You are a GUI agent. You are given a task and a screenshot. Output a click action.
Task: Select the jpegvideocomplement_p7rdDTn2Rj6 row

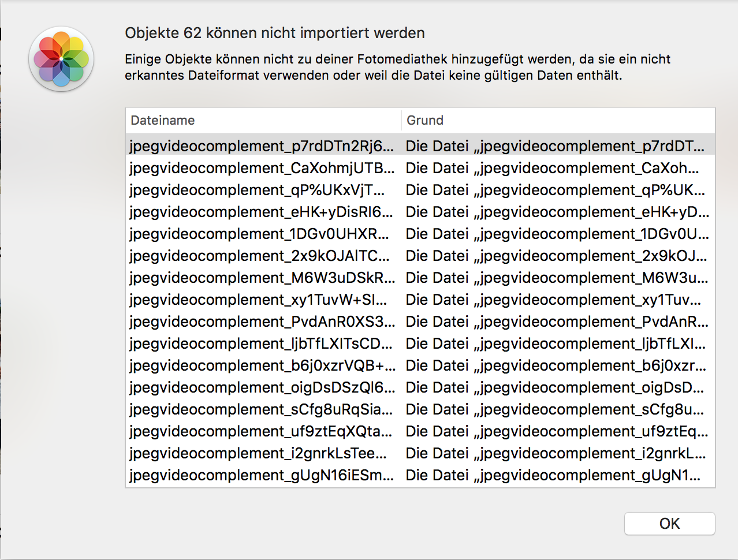(x=262, y=146)
